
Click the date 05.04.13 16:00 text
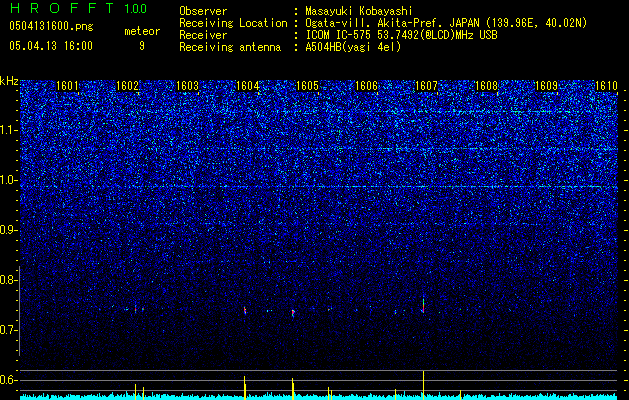tap(51, 46)
